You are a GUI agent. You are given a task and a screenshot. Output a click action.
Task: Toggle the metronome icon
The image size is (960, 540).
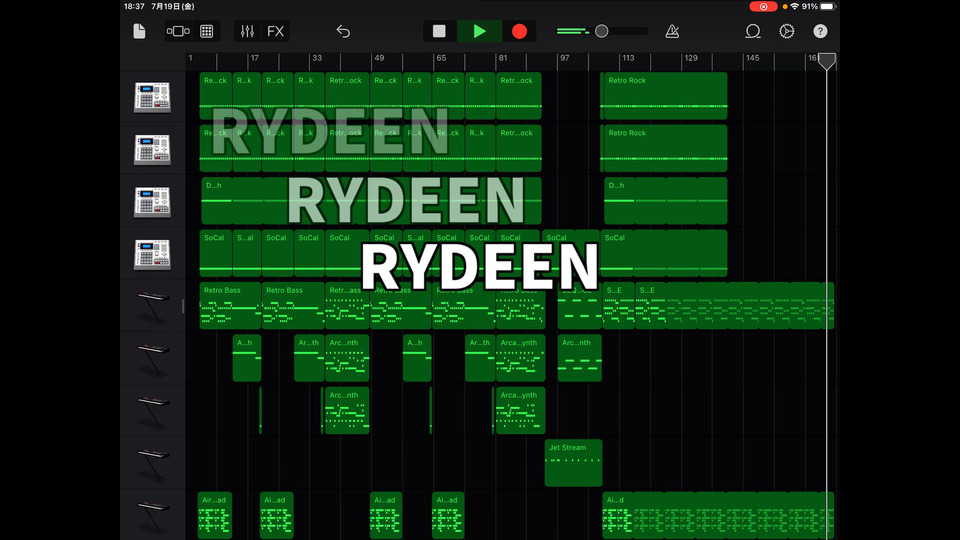[672, 31]
